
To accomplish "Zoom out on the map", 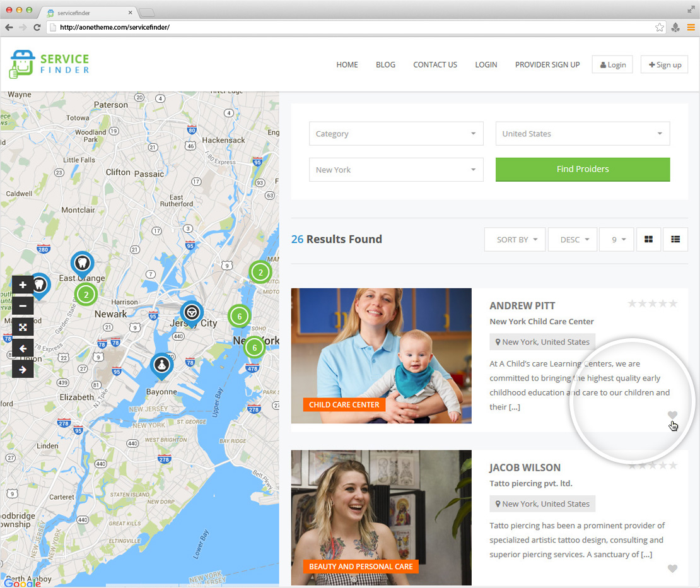I will click(x=23, y=306).
